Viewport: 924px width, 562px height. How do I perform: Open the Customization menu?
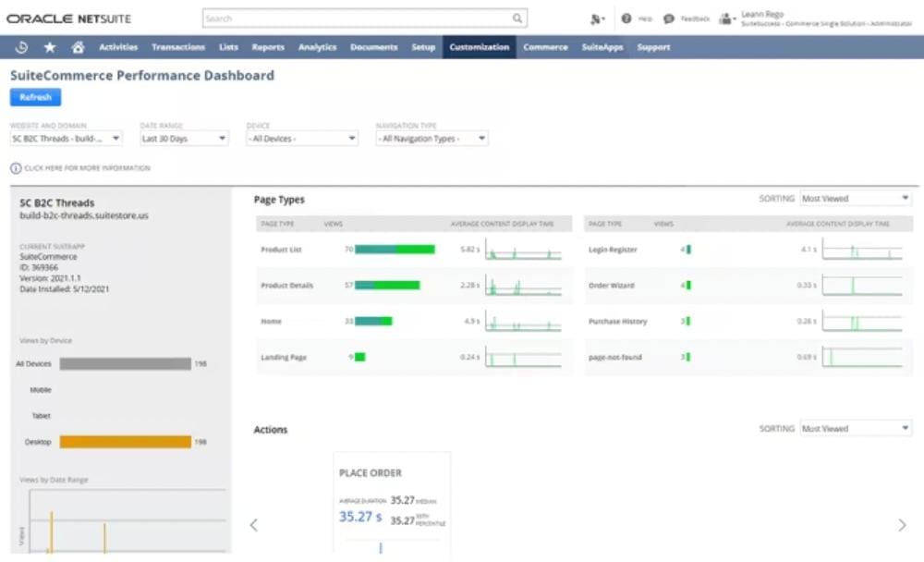479,47
